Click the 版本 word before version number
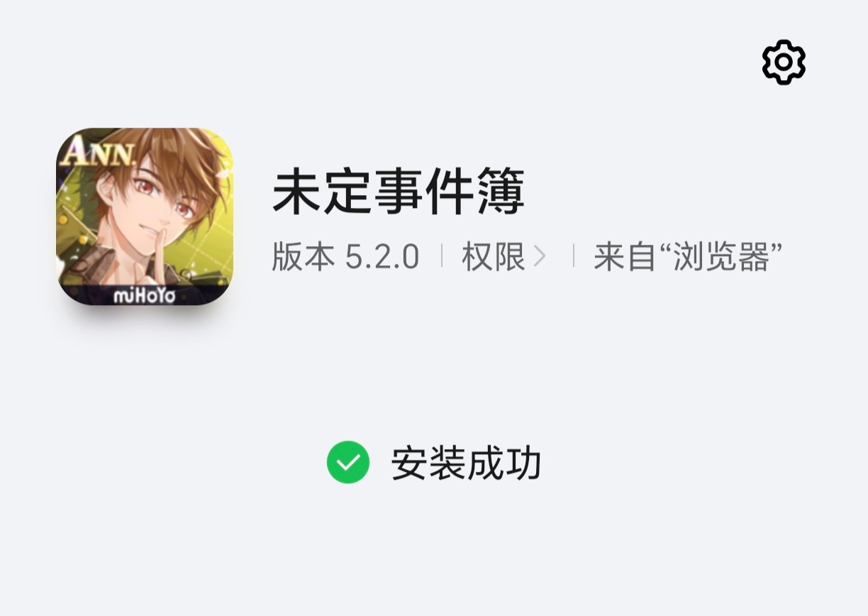The width and height of the screenshot is (868, 616). (x=304, y=256)
